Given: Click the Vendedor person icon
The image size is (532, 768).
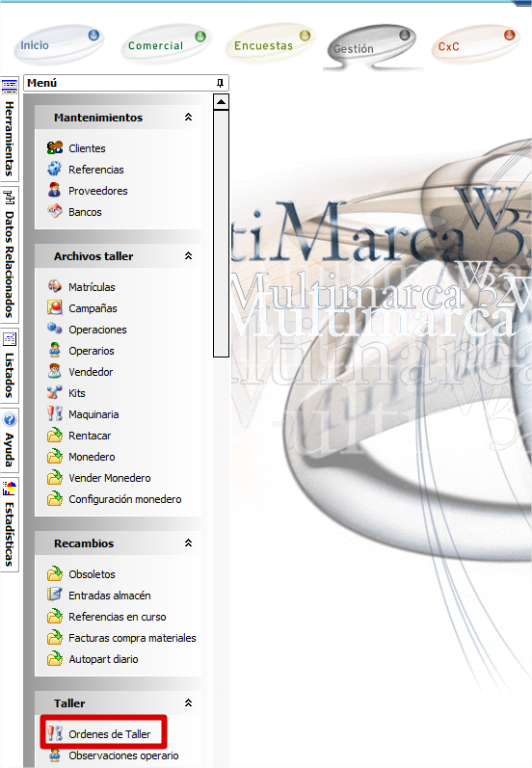Looking at the screenshot, I should [55, 371].
